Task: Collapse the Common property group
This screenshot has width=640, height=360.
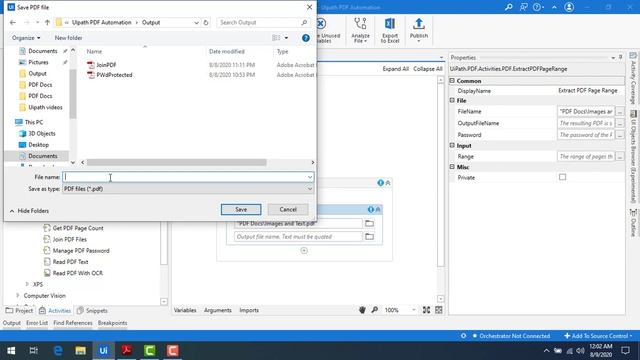Action: click(x=452, y=81)
